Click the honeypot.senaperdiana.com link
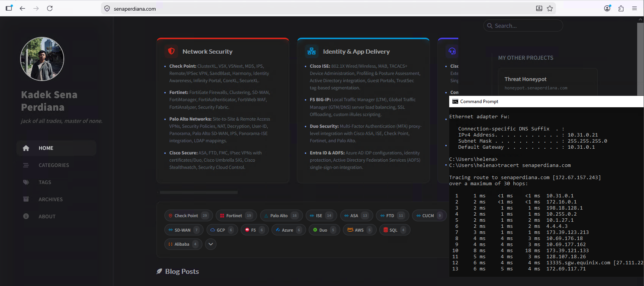 click(x=536, y=88)
